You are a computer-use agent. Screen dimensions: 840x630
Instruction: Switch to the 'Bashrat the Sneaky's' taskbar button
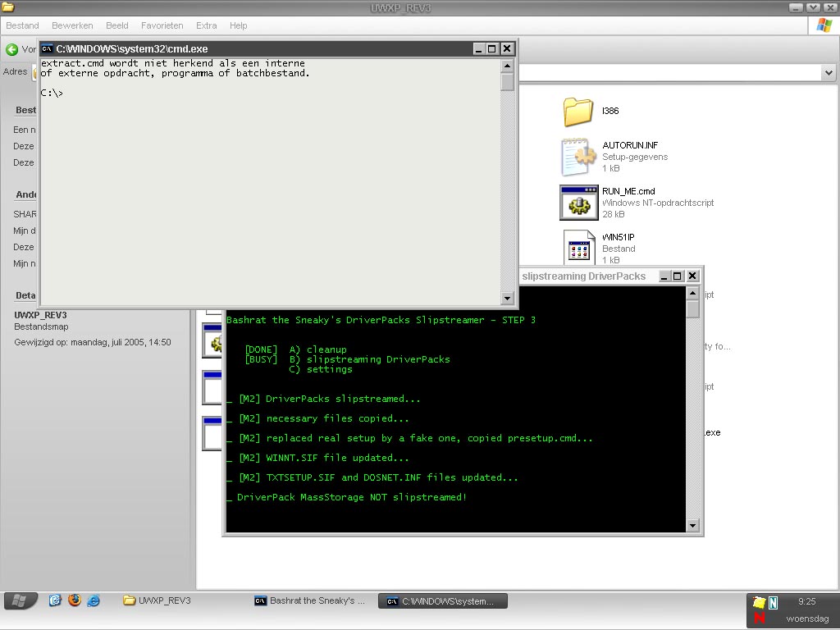point(309,600)
